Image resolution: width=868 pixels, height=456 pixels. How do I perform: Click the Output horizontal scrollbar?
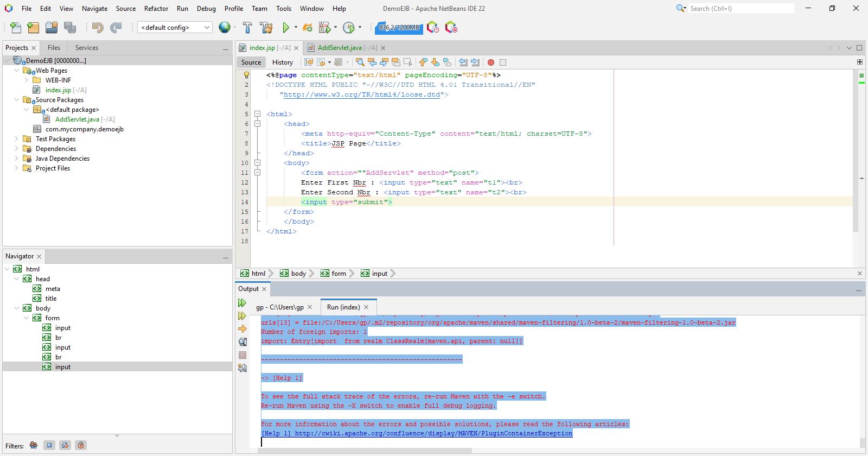coord(363,451)
